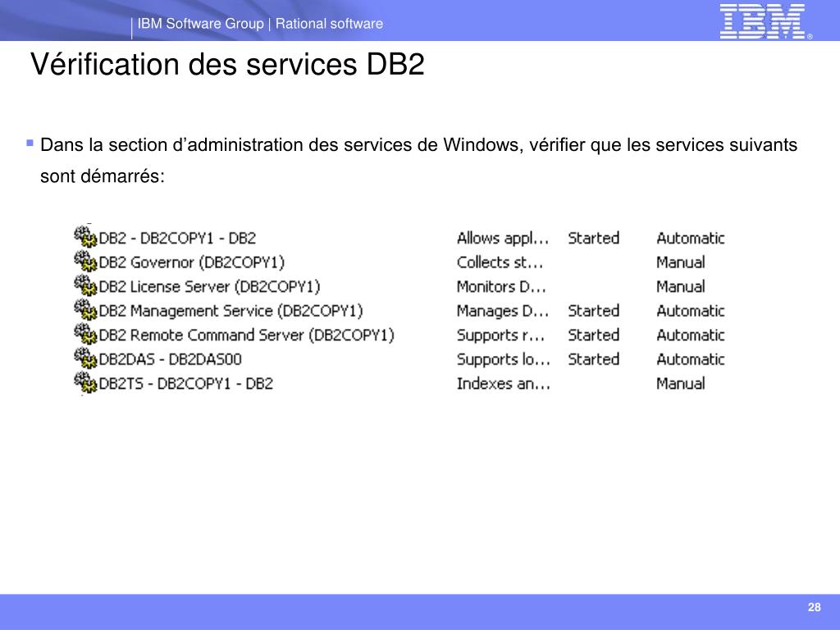
Task: Click the gear icon beside DB2DAS - DB2DAS00
Action: tap(85, 358)
